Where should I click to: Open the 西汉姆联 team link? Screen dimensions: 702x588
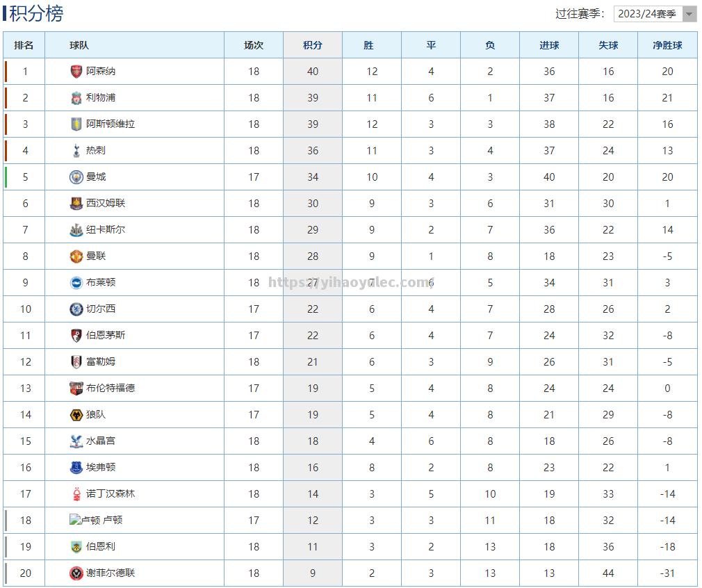106,204
